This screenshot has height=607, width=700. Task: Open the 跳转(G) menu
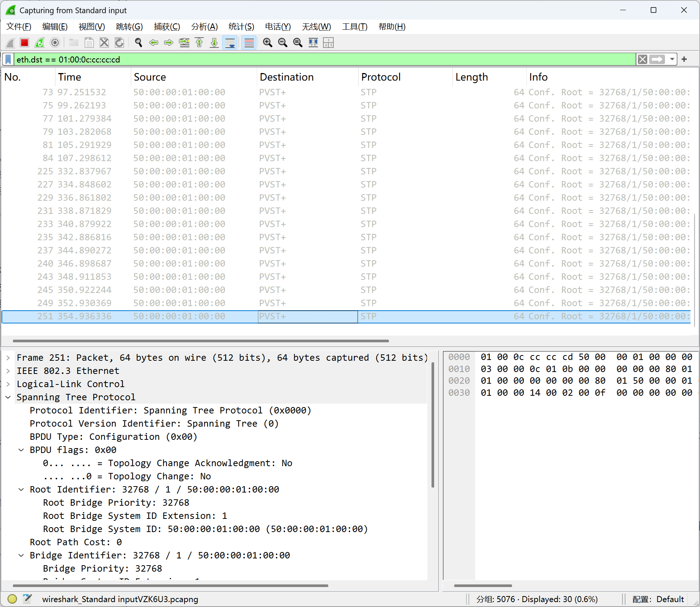coord(130,27)
